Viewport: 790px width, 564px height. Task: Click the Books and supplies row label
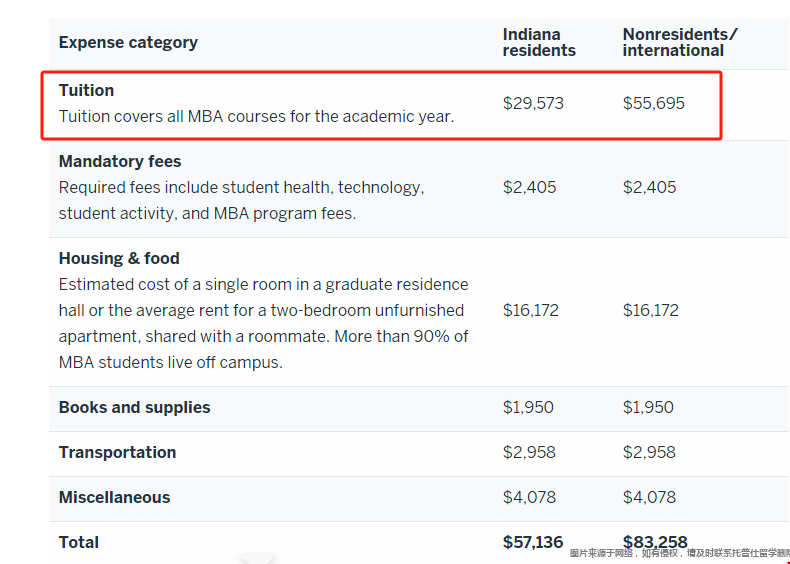coord(135,407)
